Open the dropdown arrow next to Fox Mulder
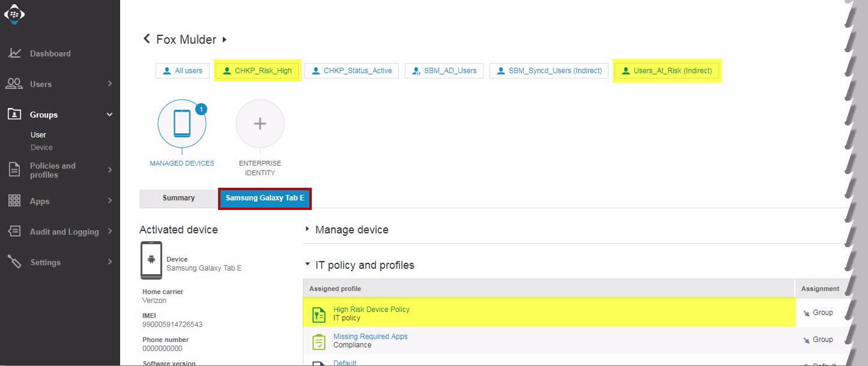 click(x=225, y=40)
